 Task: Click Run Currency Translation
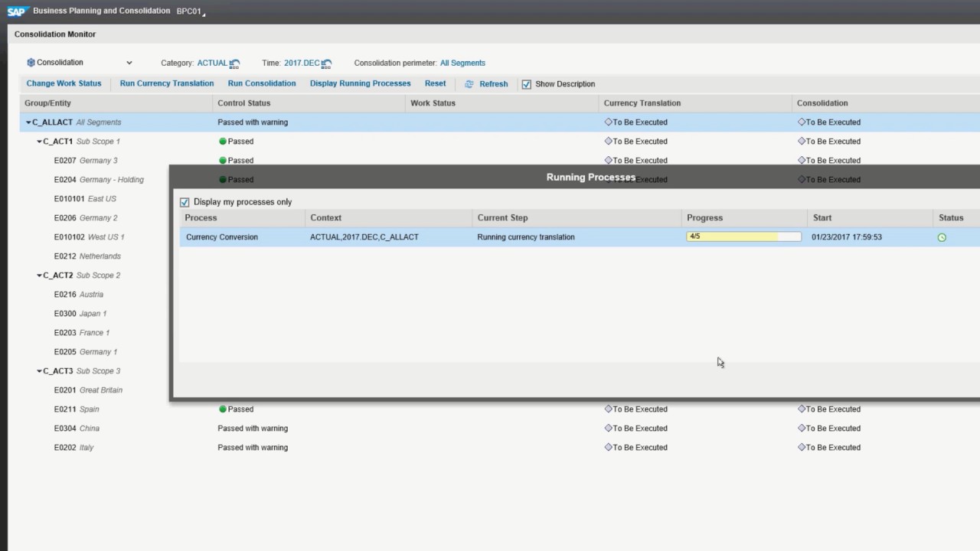click(167, 83)
